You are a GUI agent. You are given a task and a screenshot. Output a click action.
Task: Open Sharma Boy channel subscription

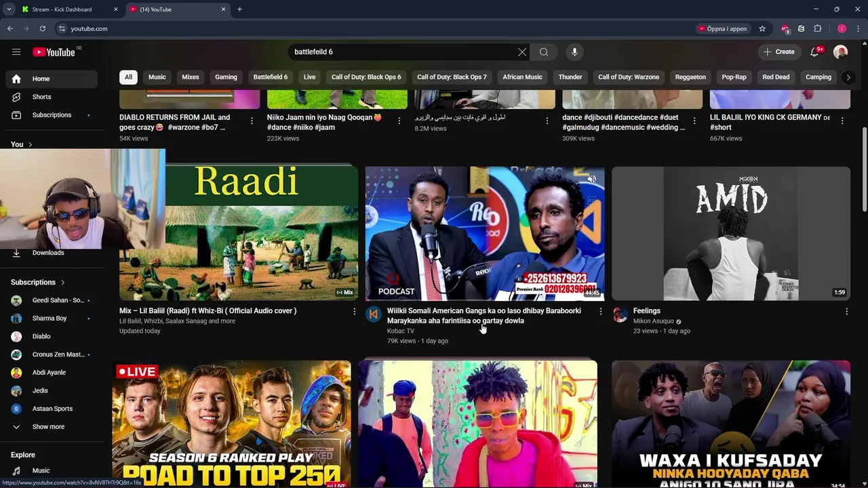coord(52,319)
